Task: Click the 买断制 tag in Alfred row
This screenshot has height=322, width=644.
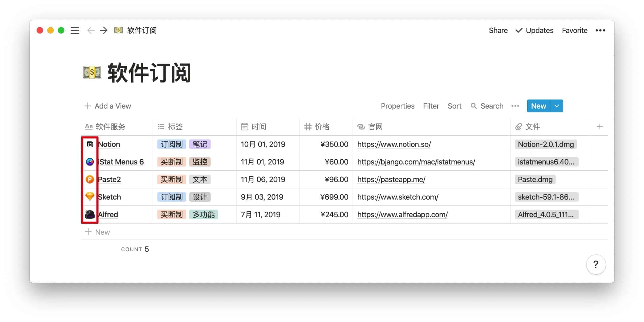Action: tap(172, 214)
